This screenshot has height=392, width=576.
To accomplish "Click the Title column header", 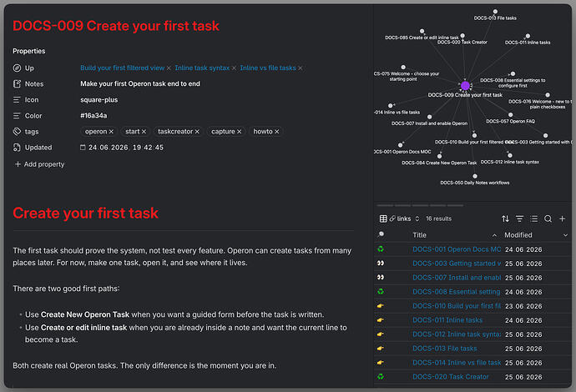I will point(420,235).
